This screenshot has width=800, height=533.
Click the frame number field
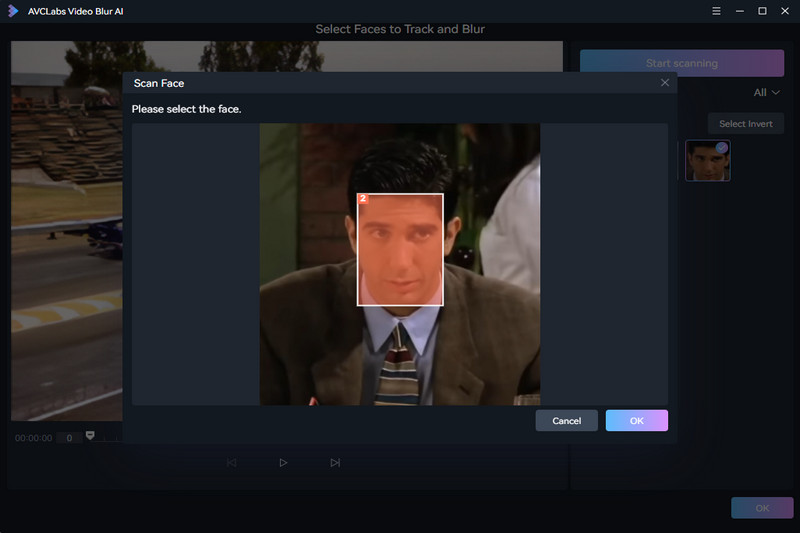(x=69, y=438)
